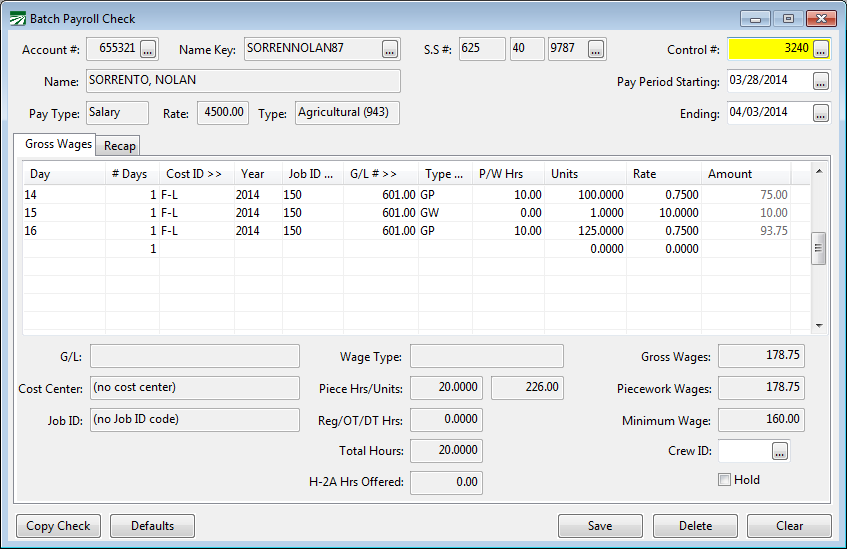Screen dimensions: 847x549
Task: Open the Control # lookup button
Action: coord(821,49)
